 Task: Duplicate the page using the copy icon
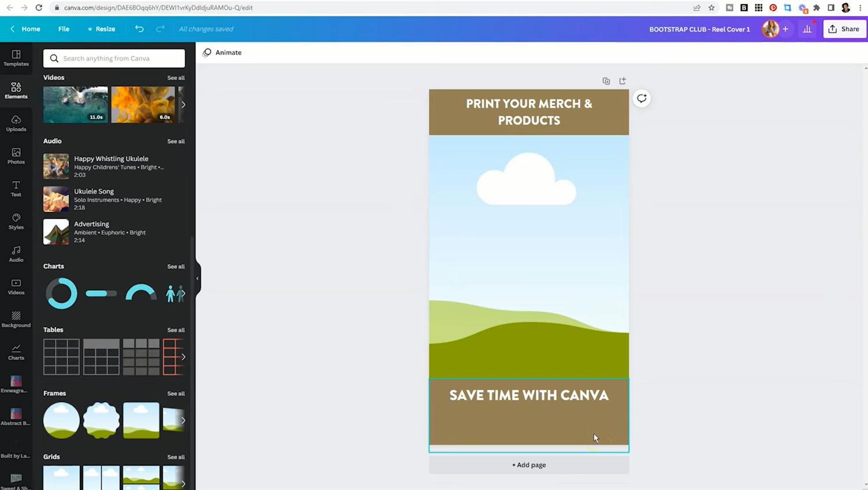click(606, 81)
